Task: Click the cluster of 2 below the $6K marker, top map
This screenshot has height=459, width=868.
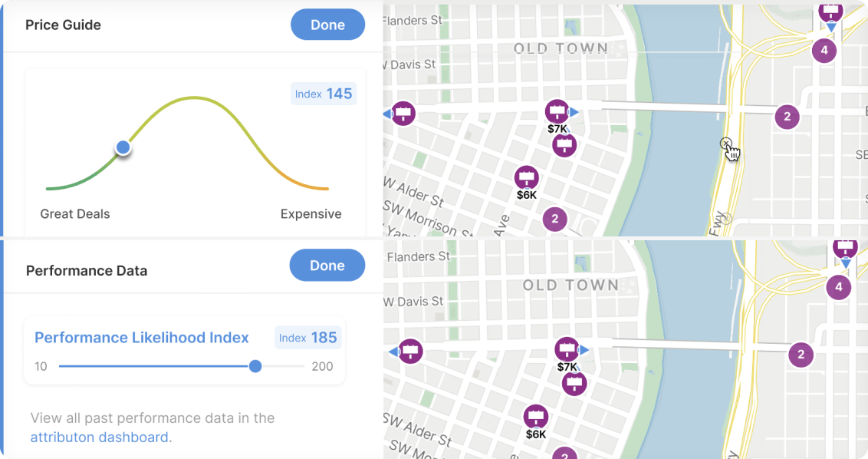Action: [554, 220]
